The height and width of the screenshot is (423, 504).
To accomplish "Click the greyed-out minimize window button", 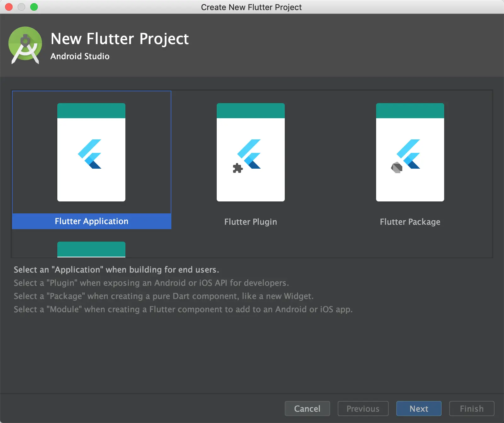I will click(x=21, y=7).
